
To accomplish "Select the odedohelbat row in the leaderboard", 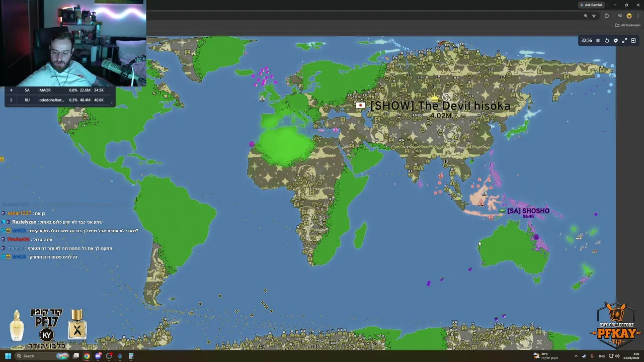I will tap(60, 100).
